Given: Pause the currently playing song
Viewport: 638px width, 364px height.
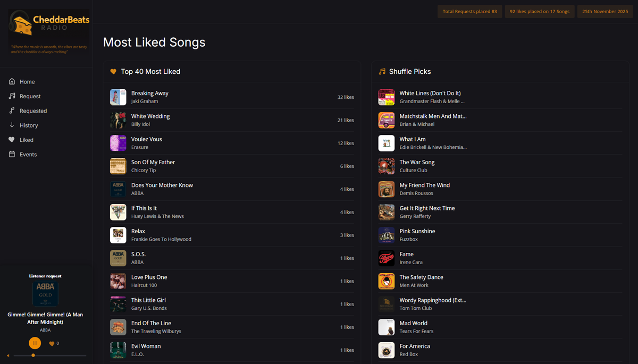Looking at the screenshot, I should 35,343.
